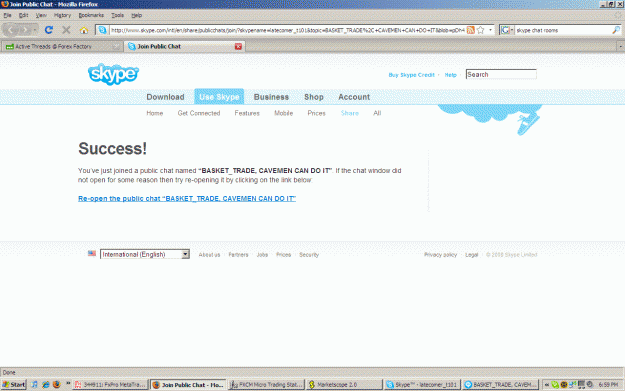Viewport: 625px width, 391px height.
Task: Open the History menu
Action: pyautogui.click(x=62, y=15)
